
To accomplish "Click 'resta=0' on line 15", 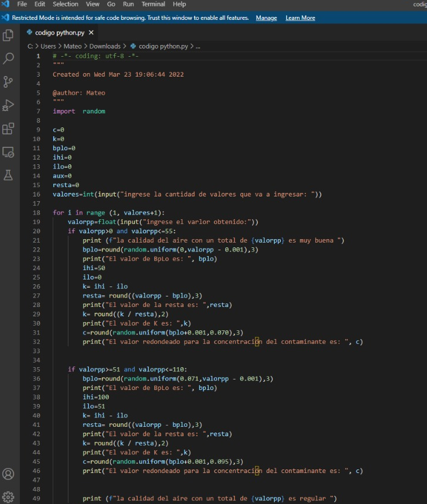I will click(66, 185).
